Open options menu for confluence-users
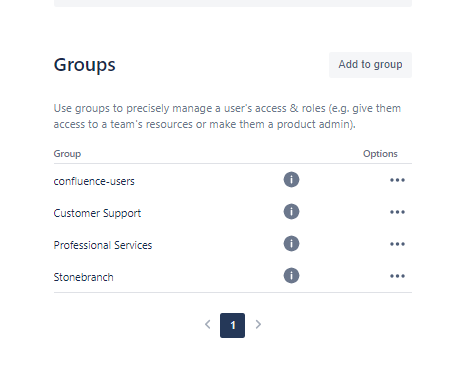 [x=397, y=180]
